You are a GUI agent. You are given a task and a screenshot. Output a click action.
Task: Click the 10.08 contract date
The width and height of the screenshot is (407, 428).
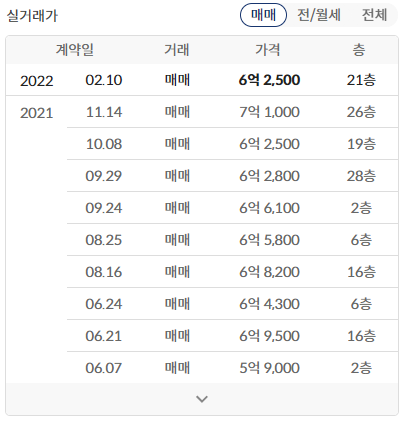coord(104,144)
